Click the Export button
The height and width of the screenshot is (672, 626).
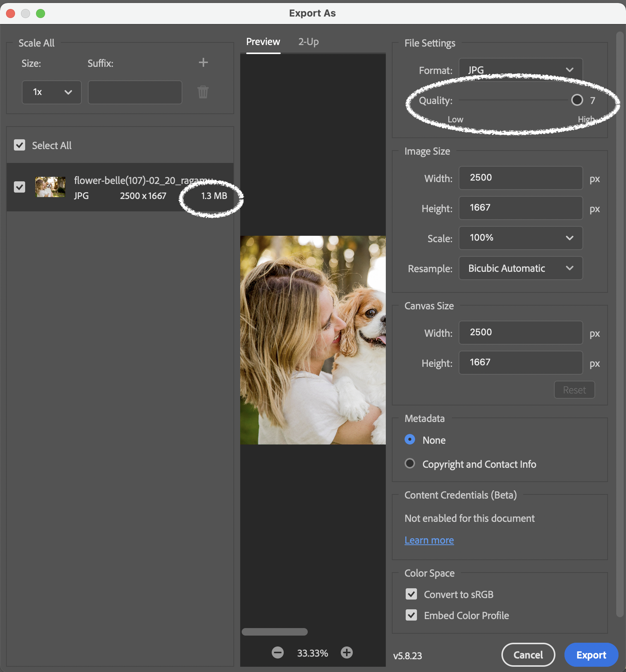pos(591,655)
